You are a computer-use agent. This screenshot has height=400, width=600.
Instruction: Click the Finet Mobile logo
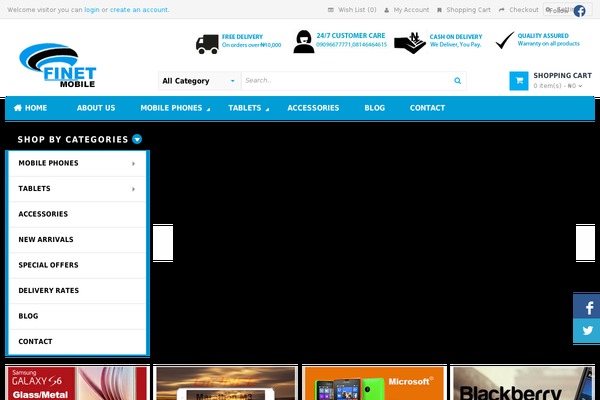(57, 65)
